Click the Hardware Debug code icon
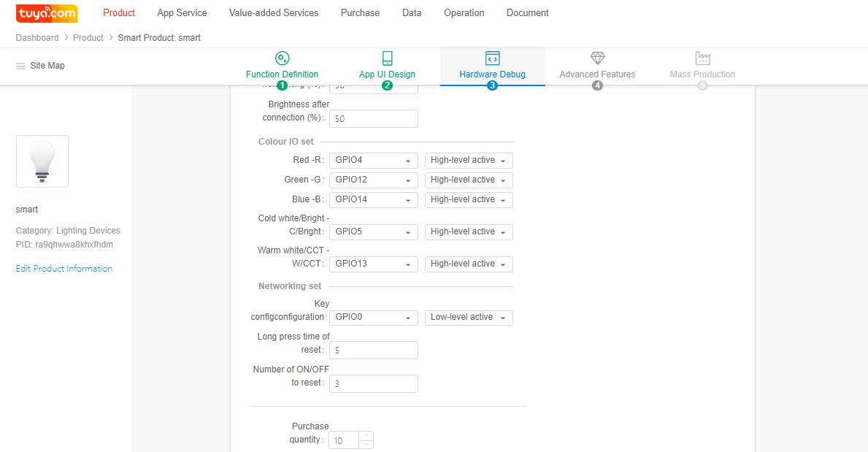This screenshot has width=868, height=452. pos(492,58)
